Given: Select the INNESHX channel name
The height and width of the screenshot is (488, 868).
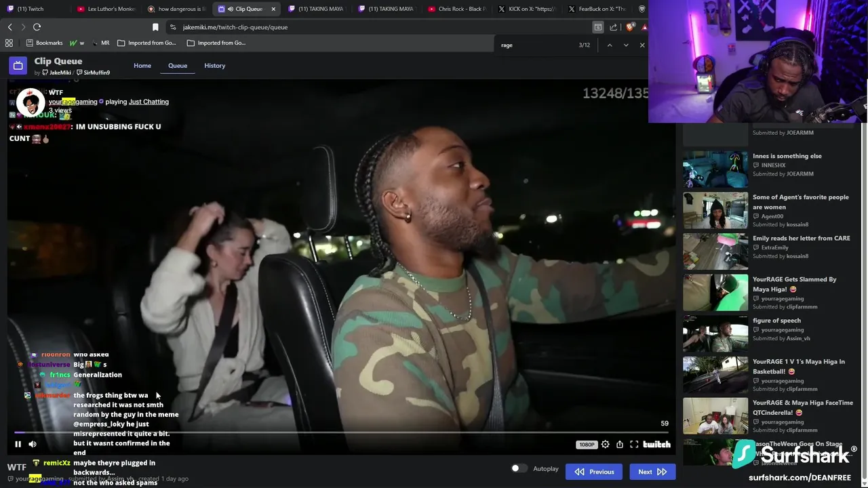Looking at the screenshot, I should [773, 165].
